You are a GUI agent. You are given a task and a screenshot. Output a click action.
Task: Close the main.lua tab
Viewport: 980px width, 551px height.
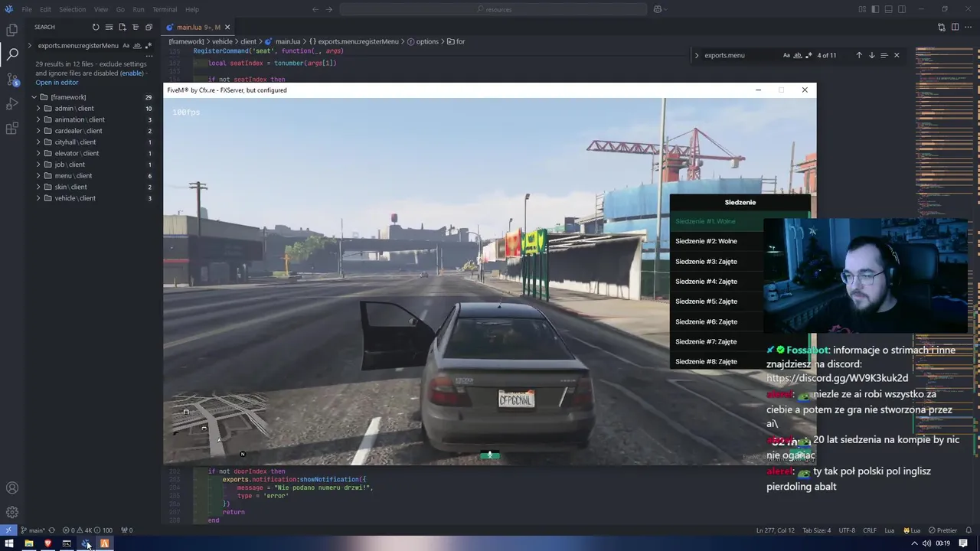click(x=227, y=28)
